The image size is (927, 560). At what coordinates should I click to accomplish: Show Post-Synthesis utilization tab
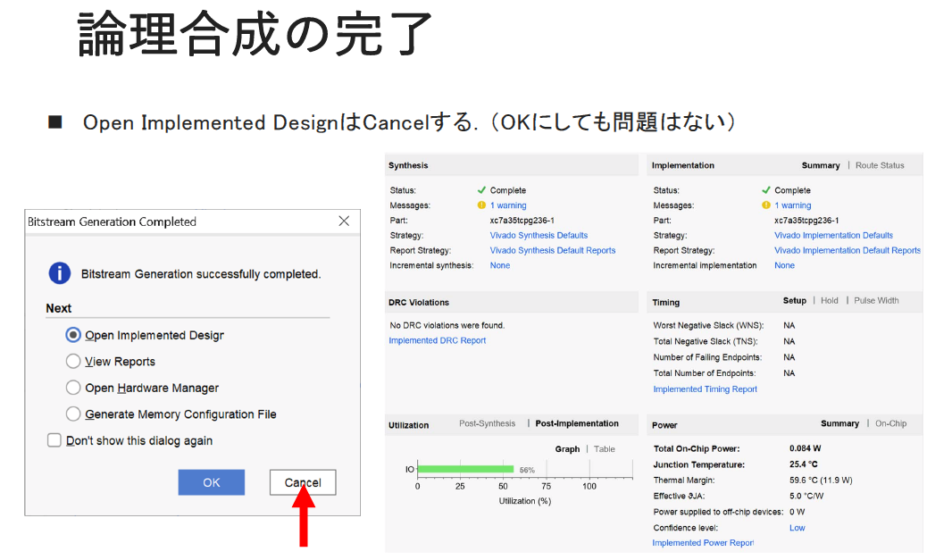coord(487,423)
